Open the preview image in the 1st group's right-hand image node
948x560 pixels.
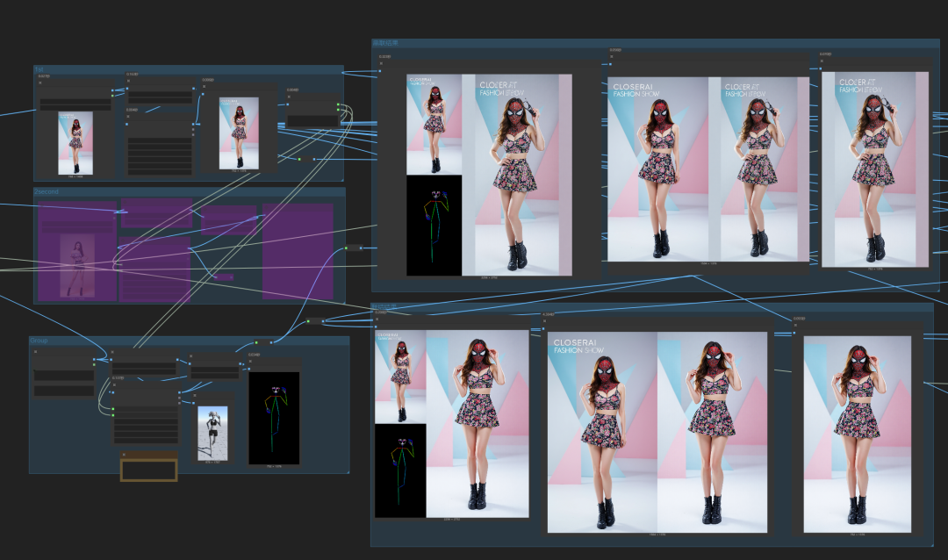pos(239,133)
